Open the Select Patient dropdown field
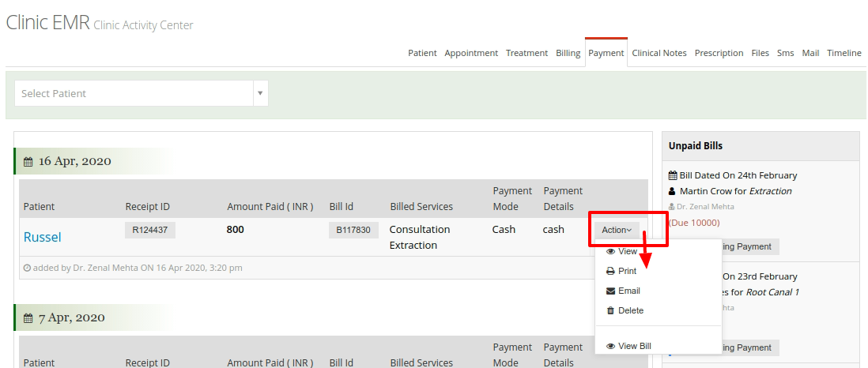This screenshot has height=368, width=868. point(142,93)
